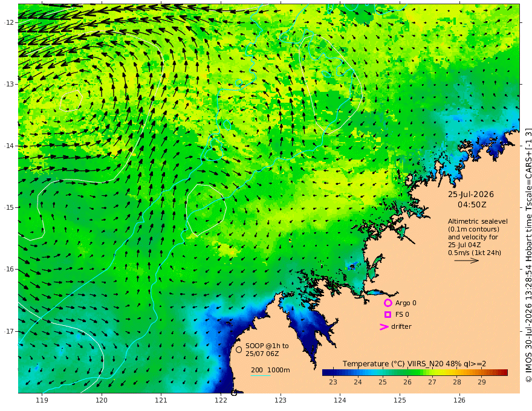The height and width of the screenshot is (411, 532).
Task: Click the 'drifter' legend label
Action: [x=401, y=326]
